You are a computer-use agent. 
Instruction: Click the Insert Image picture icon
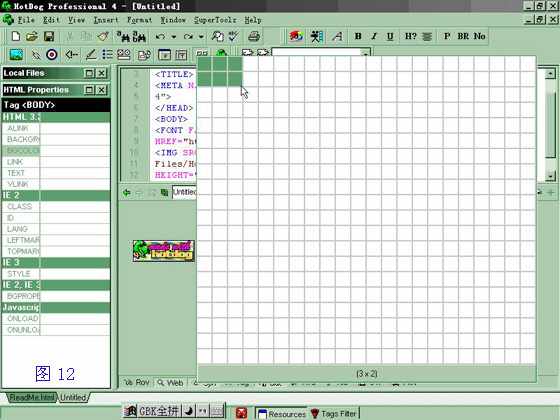click(16, 55)
